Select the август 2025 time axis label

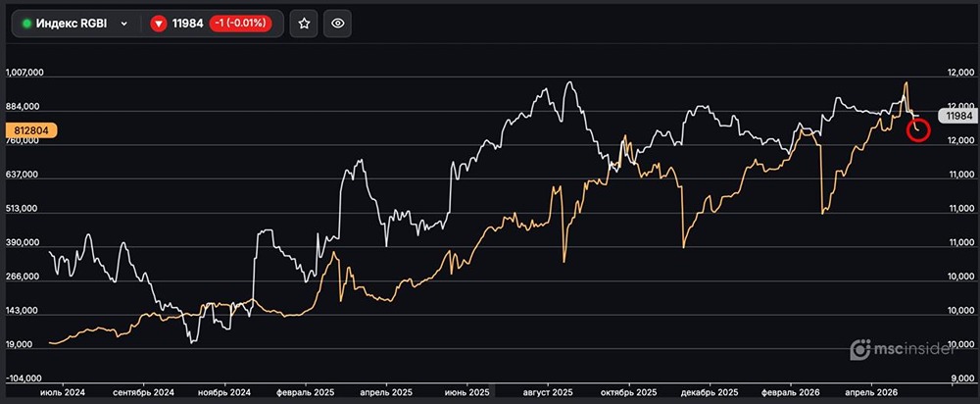coord(548,392)
